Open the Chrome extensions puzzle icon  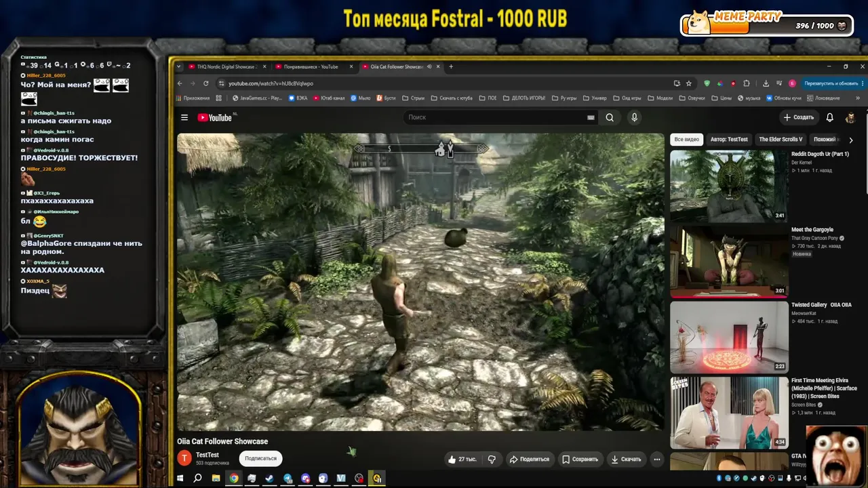[x=747, y=83]
